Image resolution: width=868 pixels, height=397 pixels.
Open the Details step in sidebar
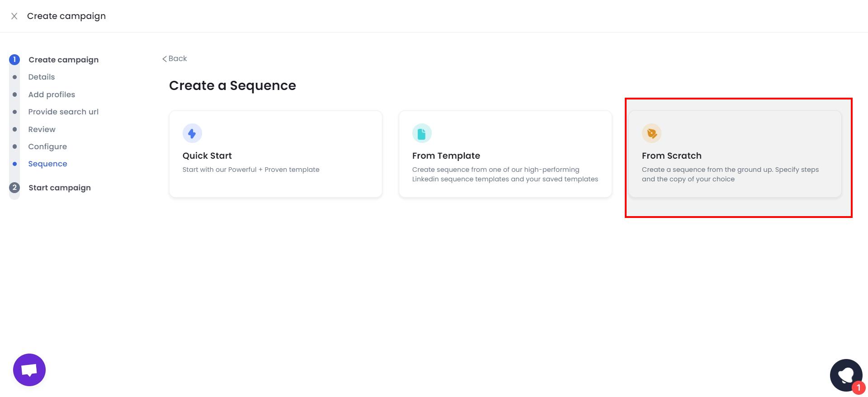[42, 77]
